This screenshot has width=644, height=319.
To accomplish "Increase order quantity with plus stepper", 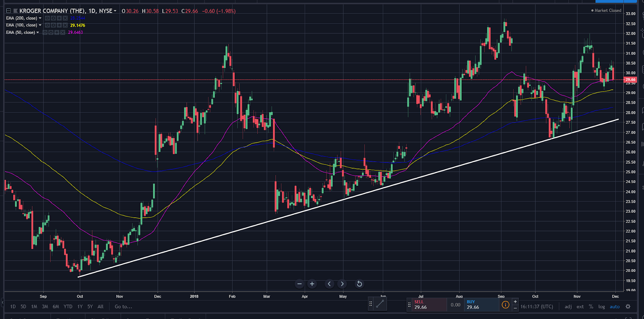I will 515,301.
